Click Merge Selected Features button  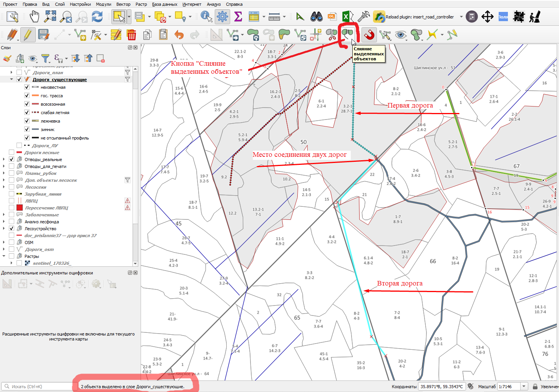click(347, 35)
